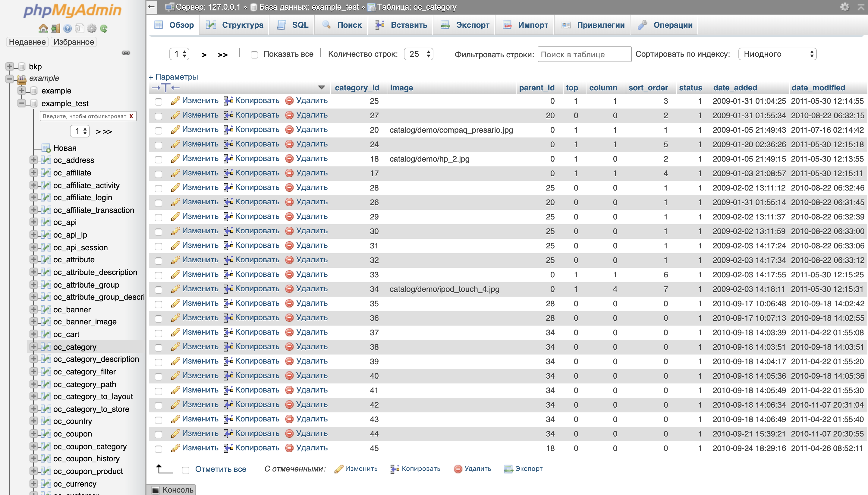
Task: Open the Вставить tab
Action: pyautogui.click(x=401, y=25)
